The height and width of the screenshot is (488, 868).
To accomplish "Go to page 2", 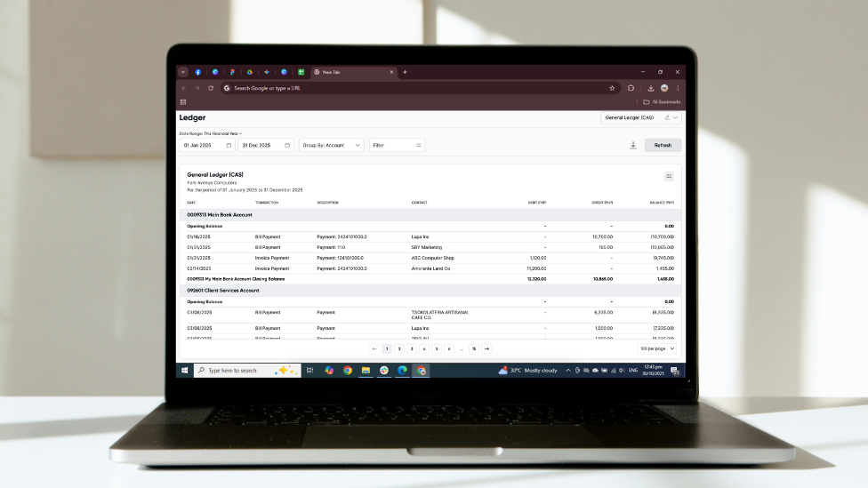I will click(x=399, y=348).
